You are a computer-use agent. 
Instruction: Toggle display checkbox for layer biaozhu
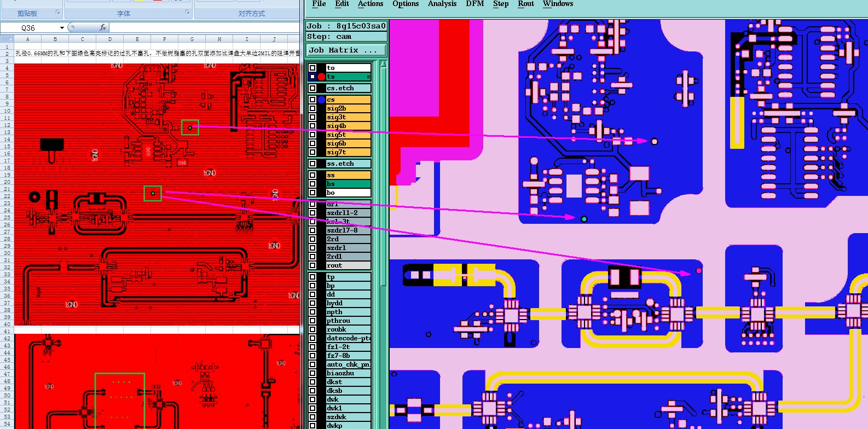click(313, 373)
